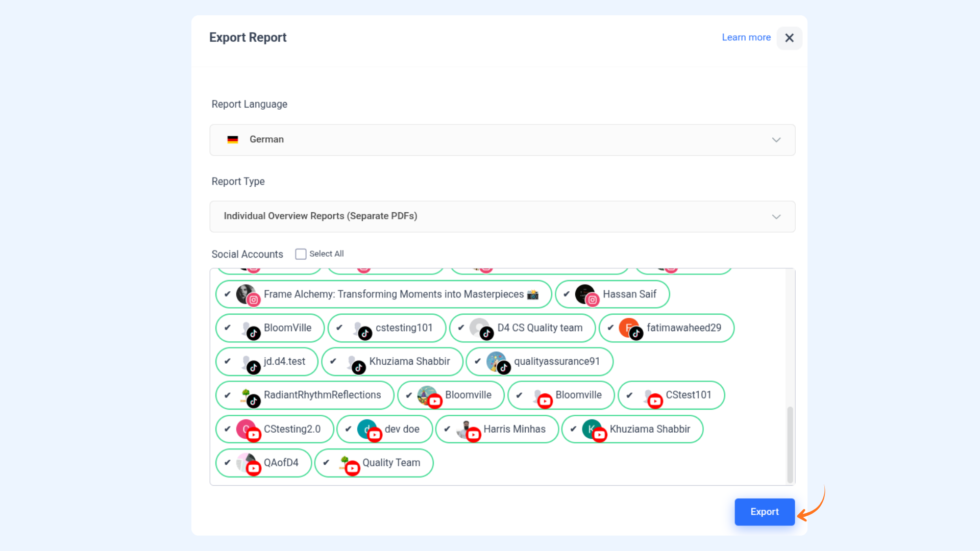Deselect the Quality Team account checkmark
The image size is (980, 551).
click(326, 463)
